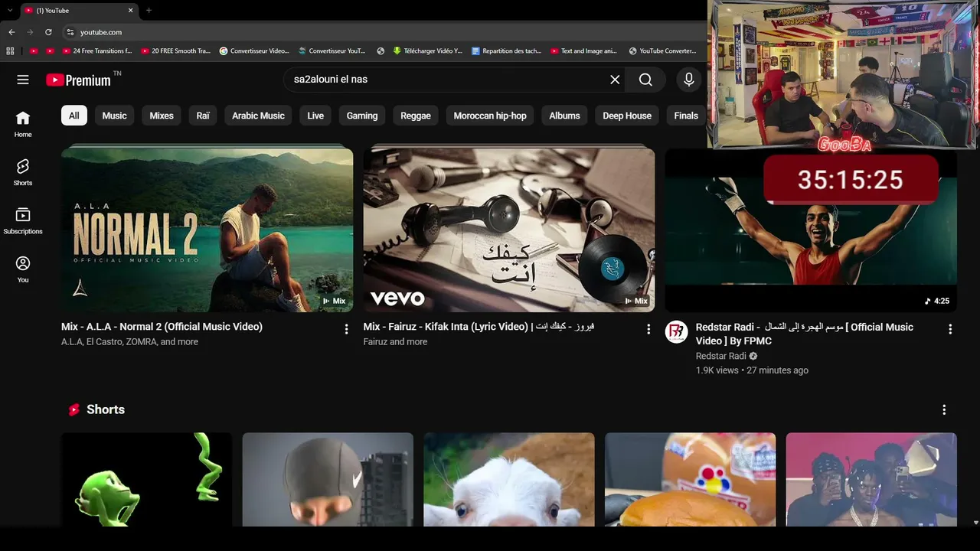Close the YouTube browser tab
Viewport: 980px width, 551px height.
[x=130, y=11]
